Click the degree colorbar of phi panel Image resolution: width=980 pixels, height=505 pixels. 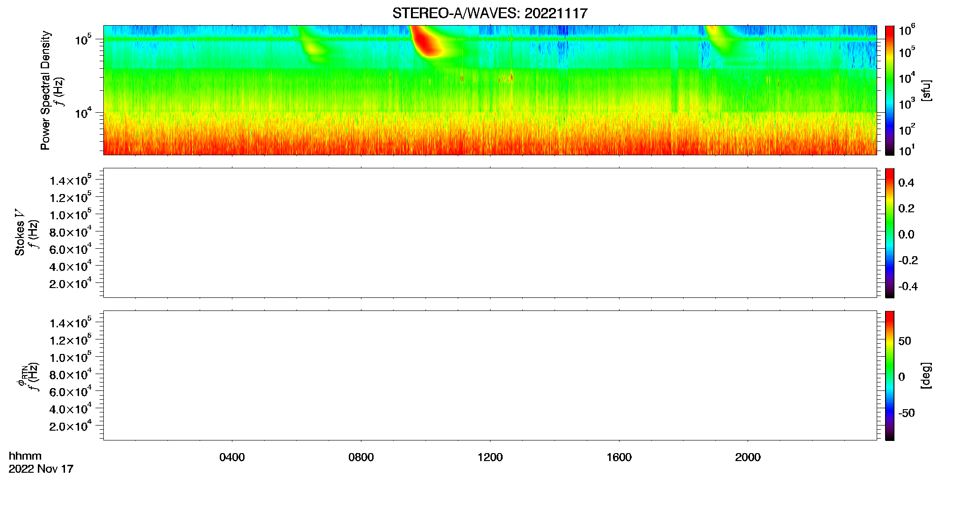pyautogui.click(x=889, y=375)
